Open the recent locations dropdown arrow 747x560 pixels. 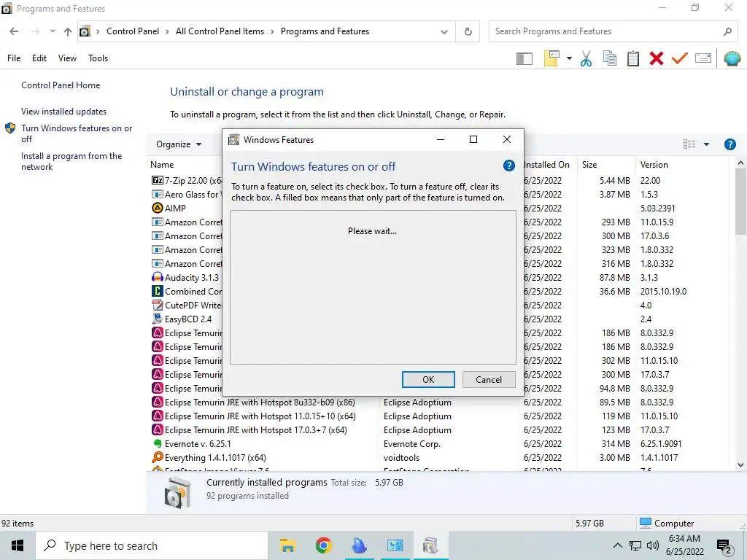tap(53, 31)
